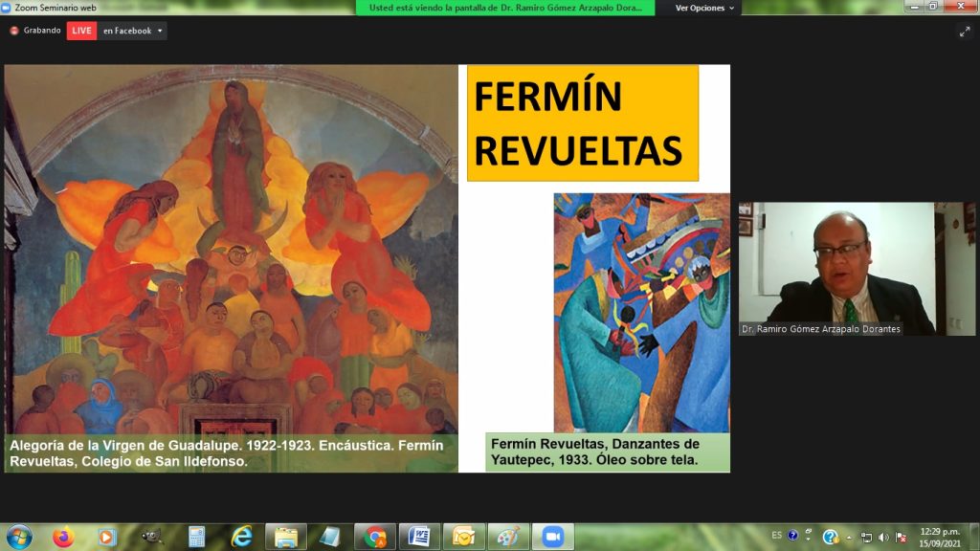The height and width of the screenshot is (551, 980).
Task: Select Dr. Ramiro Gómez Arzapalo video thumbnail
Action: (857, 269)
